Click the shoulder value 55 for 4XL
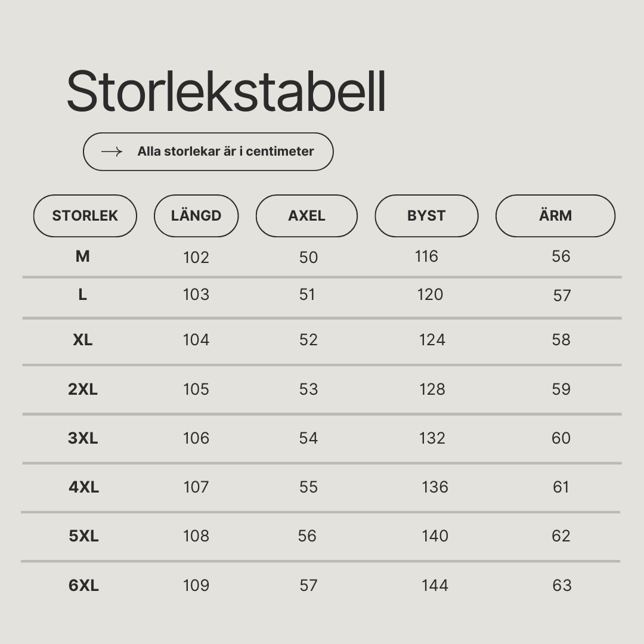 coord(308,487)
